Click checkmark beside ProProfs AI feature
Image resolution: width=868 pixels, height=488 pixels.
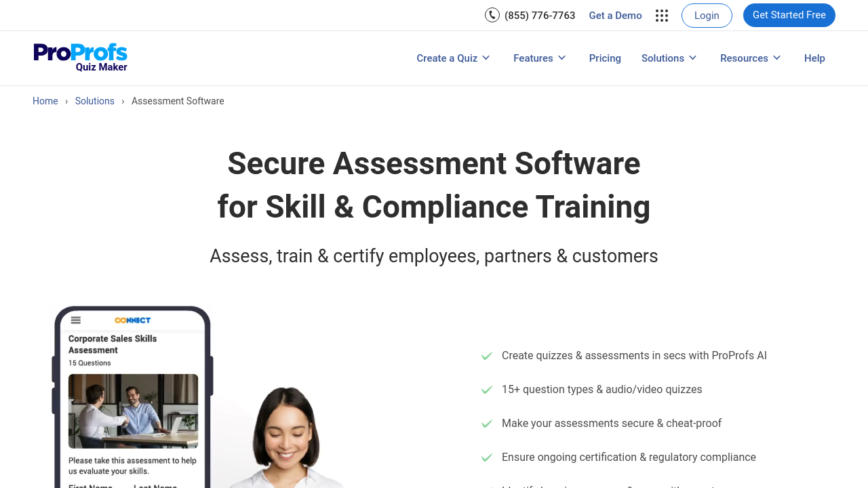tap(486, 356)
